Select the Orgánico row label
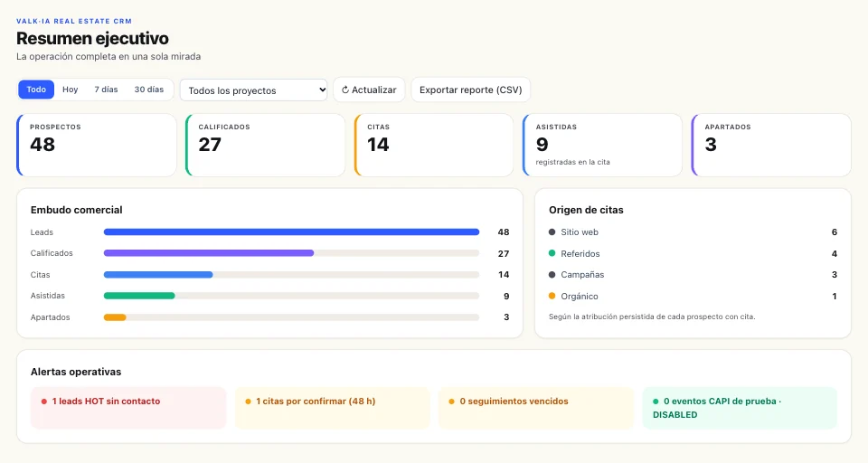This screenshot has width=868, height=463. [580, 297]
